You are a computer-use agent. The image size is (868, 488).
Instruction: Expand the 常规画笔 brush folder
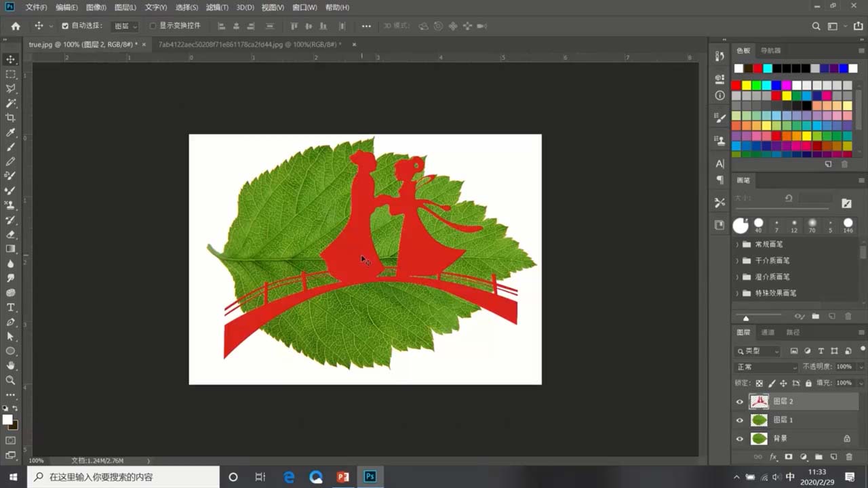[x=737, y=244]
